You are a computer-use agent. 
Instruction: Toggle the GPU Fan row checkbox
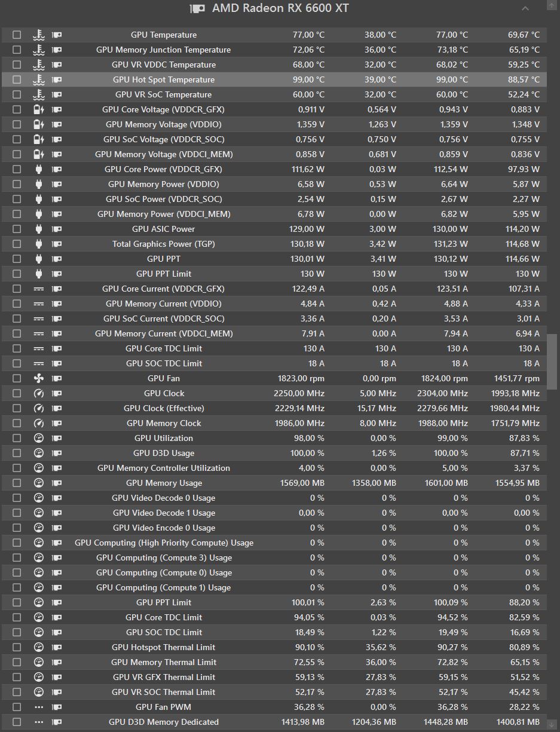pos(17,378)
